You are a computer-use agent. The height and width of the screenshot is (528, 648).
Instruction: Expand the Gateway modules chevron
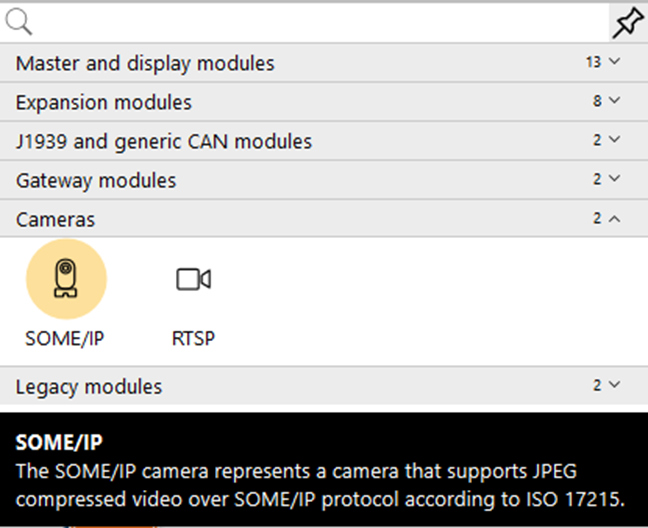(615, 178)
